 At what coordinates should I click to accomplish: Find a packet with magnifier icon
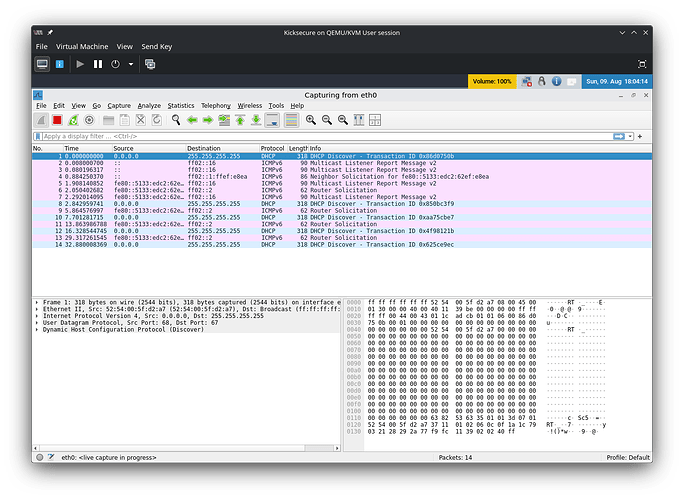[x=176, y=120]
